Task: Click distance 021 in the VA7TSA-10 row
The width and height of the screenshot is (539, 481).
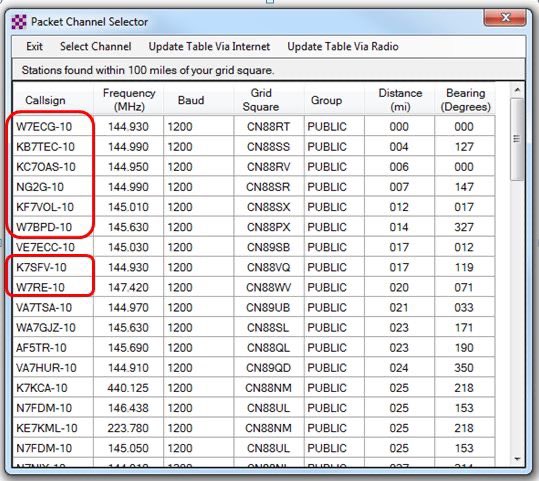Action: 399,308
